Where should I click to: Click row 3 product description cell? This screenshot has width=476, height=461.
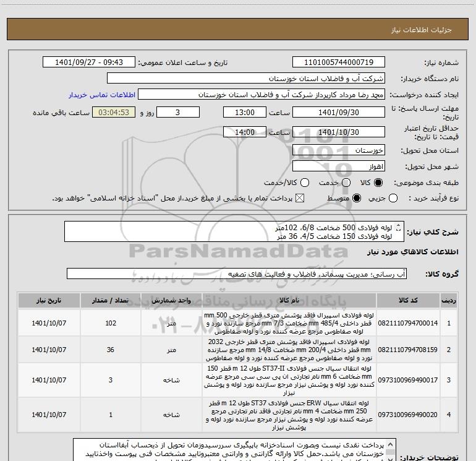[289, 381]
